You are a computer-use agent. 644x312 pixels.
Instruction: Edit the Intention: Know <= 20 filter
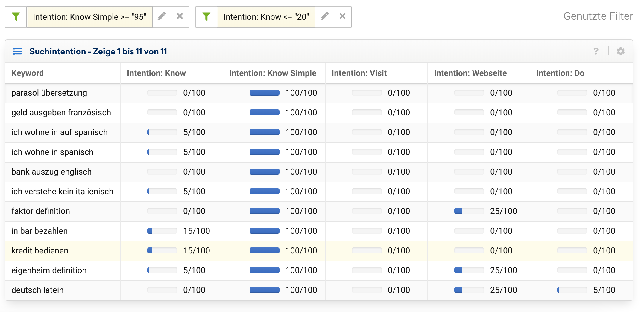(325, 16)
